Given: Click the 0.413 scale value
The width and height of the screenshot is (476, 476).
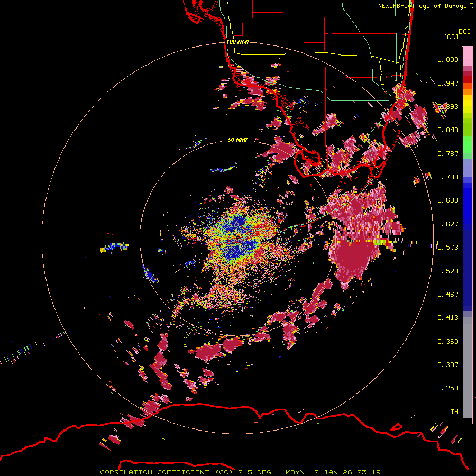Looking at the screenshot, I should (x=448, y=318).
